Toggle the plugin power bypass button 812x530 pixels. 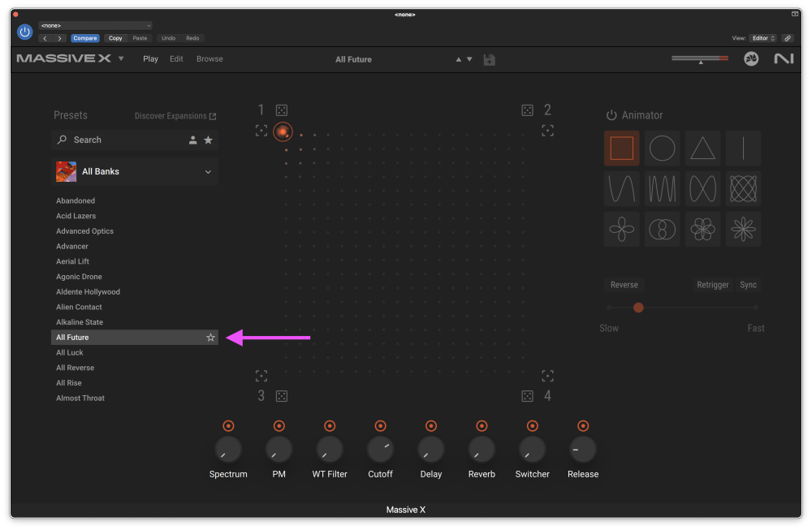(x=24, y=32)
